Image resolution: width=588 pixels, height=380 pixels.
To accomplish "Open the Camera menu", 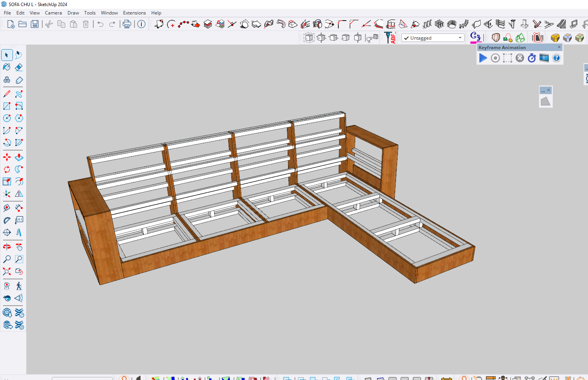I will (x=53, y=13).
